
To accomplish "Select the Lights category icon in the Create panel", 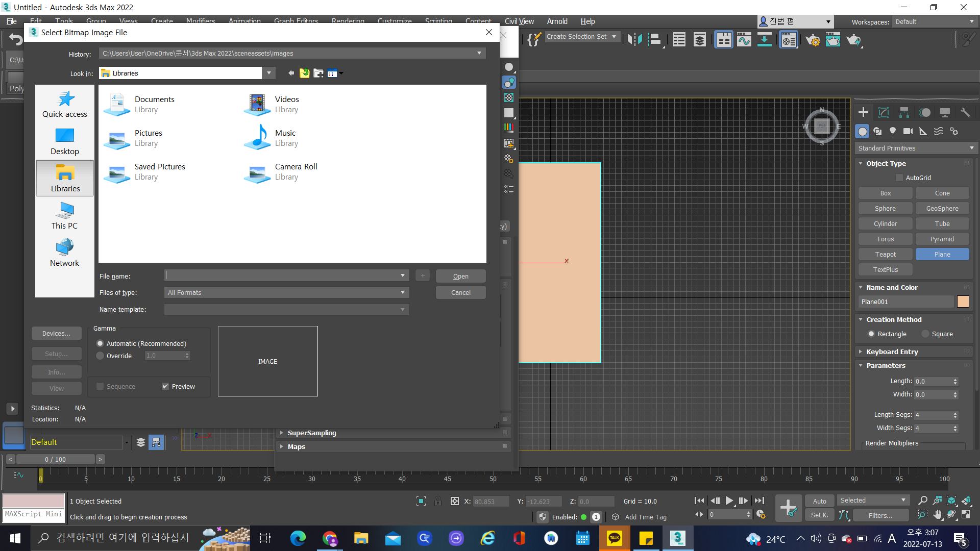I will pos(893,131).
